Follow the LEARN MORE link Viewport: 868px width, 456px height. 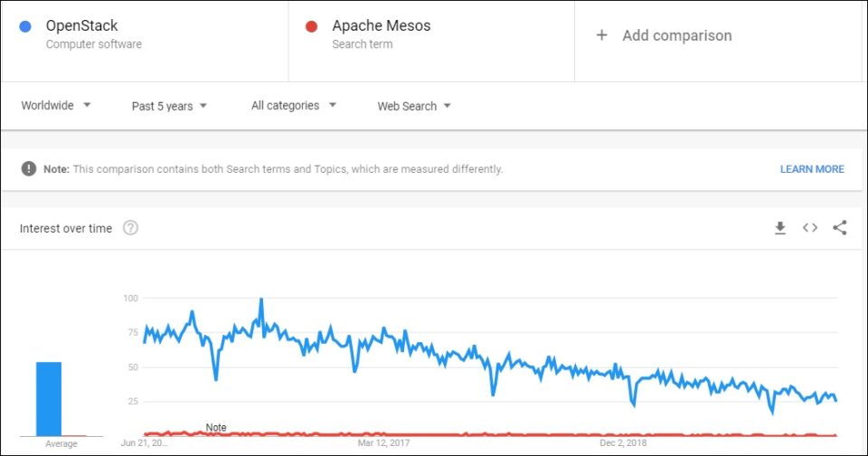[812, 169]
